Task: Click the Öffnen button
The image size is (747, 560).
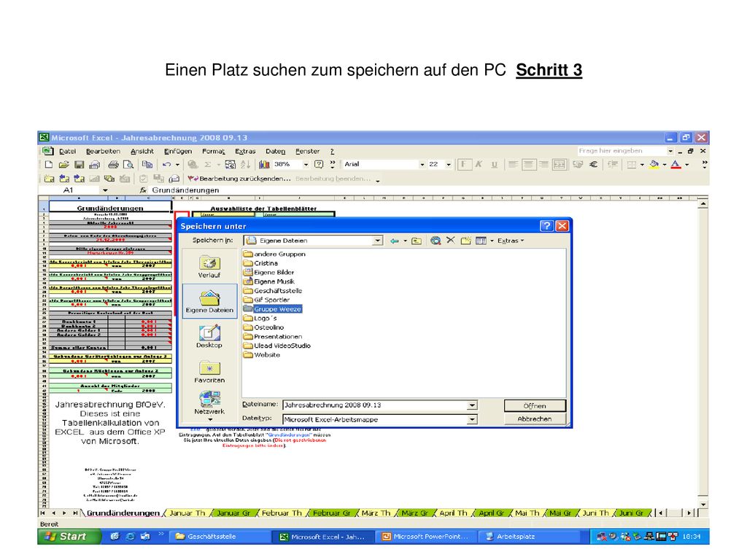Action: coord(535,405)
